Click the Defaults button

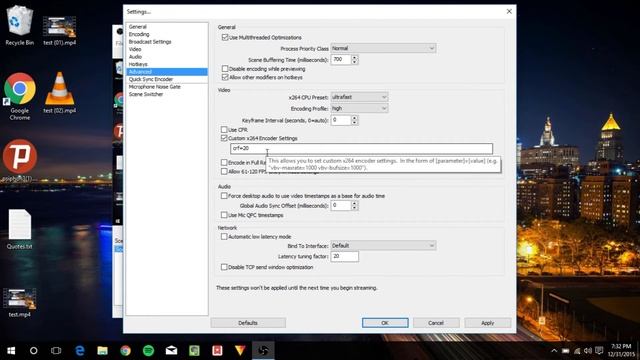pyautogui.click(x=248, y=323)
